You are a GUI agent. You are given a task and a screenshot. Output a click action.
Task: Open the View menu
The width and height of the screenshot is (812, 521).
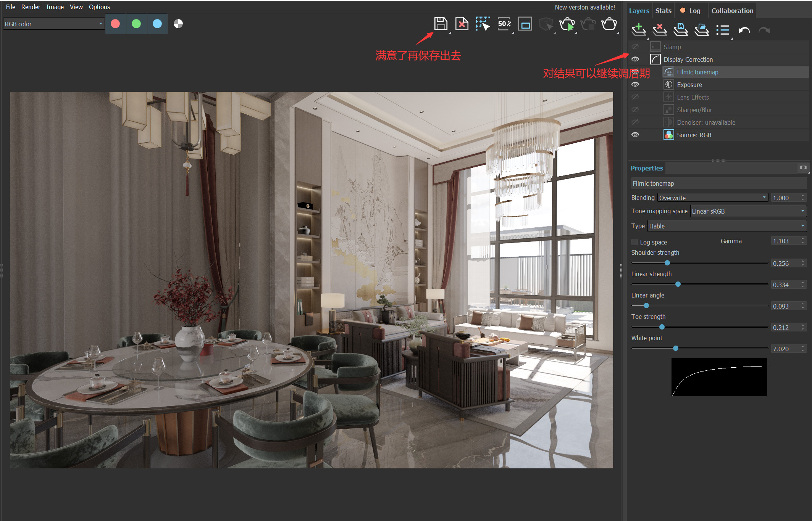pos(76,7)
